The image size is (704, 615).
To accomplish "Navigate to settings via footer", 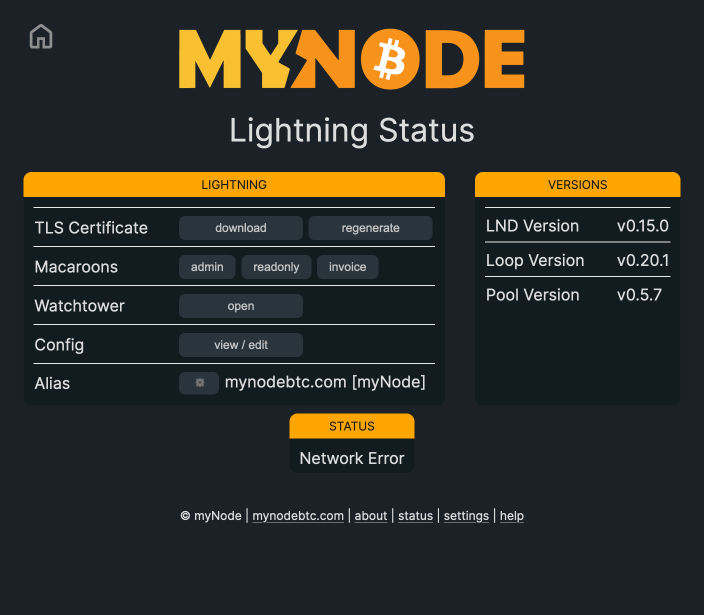I will coord(466,516).
